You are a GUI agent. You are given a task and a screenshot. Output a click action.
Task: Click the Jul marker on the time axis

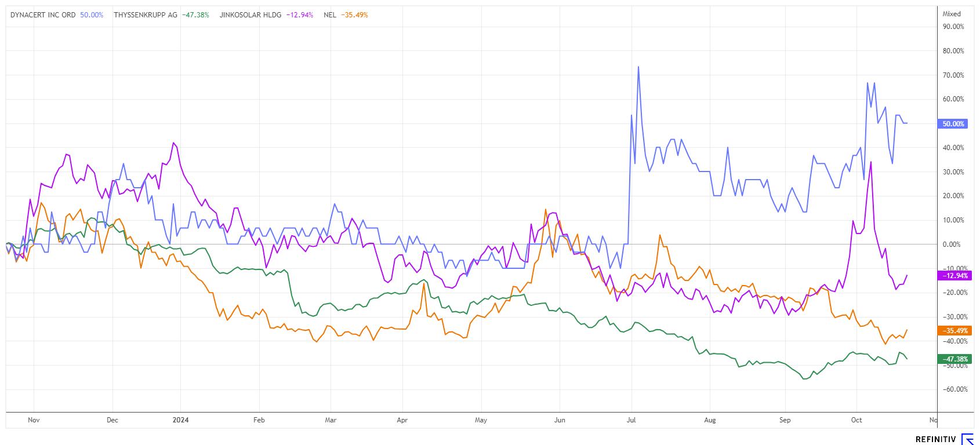coord(631,420)
